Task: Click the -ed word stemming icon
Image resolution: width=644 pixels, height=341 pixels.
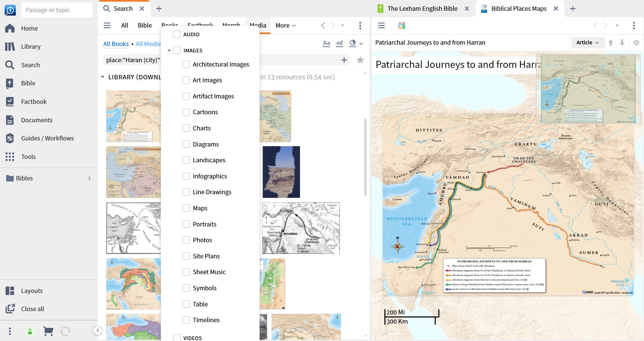Action: click(339, 43)
